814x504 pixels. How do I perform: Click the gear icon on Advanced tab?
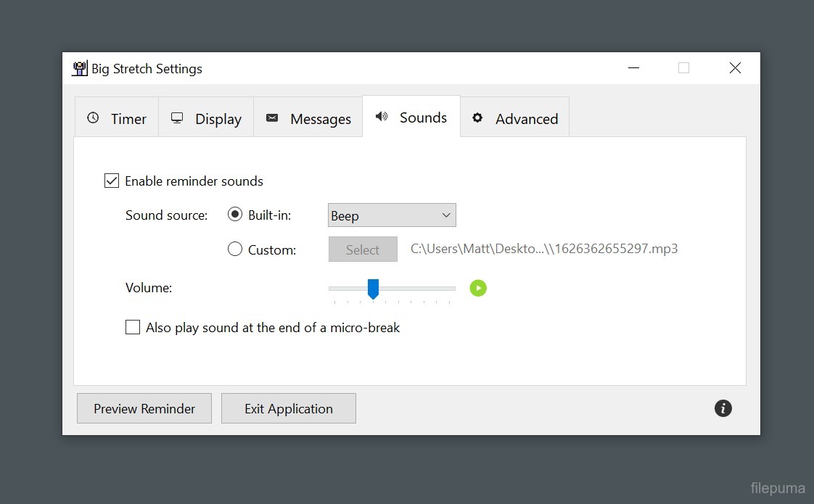(477, 118)
